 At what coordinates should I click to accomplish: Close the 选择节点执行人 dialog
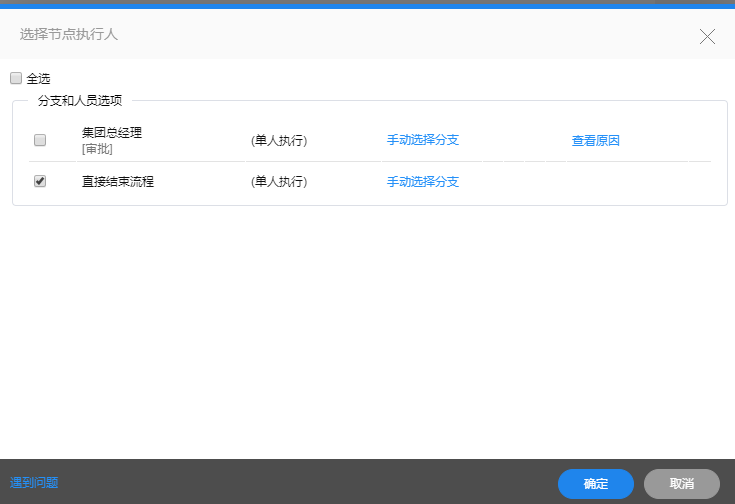707,37
